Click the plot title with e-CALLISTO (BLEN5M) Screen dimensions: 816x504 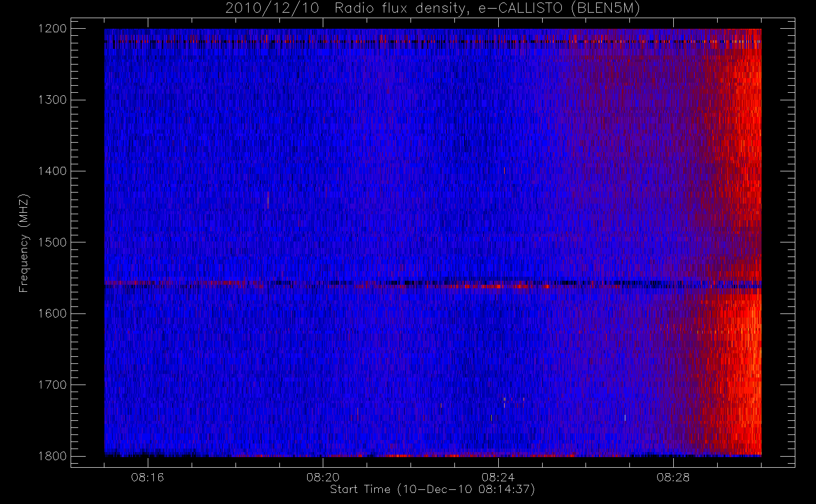(433, 9)
